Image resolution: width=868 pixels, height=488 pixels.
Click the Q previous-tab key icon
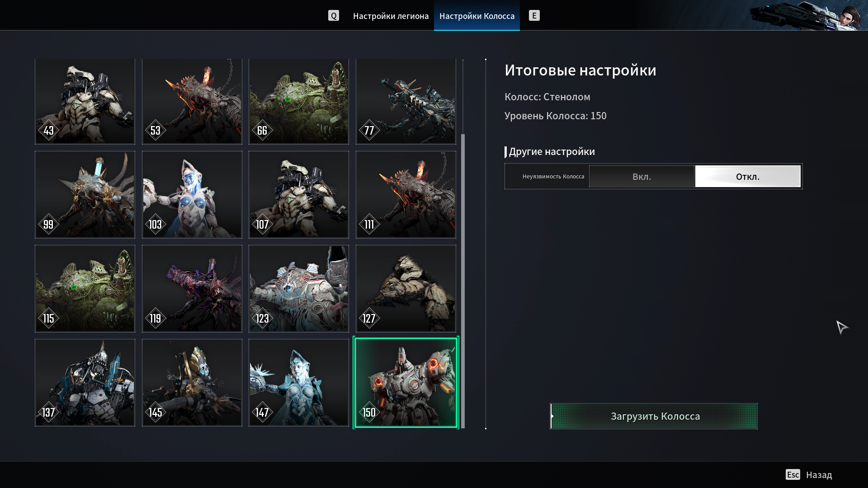[x=334, y=16]
